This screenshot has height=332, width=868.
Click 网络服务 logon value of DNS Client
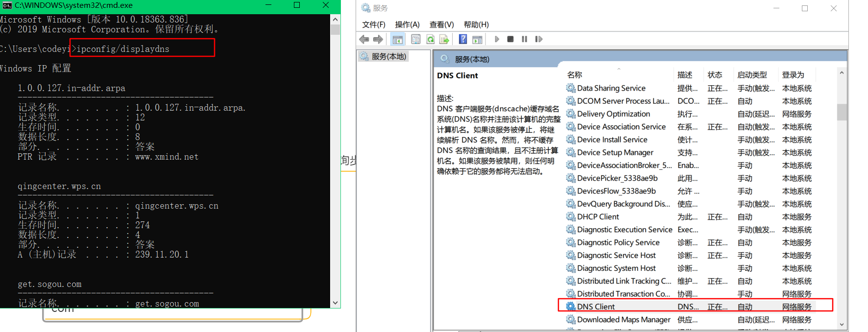797,307
